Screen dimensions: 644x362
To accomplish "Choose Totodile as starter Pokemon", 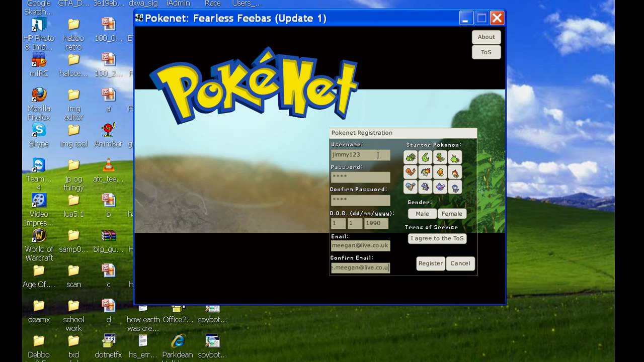I will [425, 187].
